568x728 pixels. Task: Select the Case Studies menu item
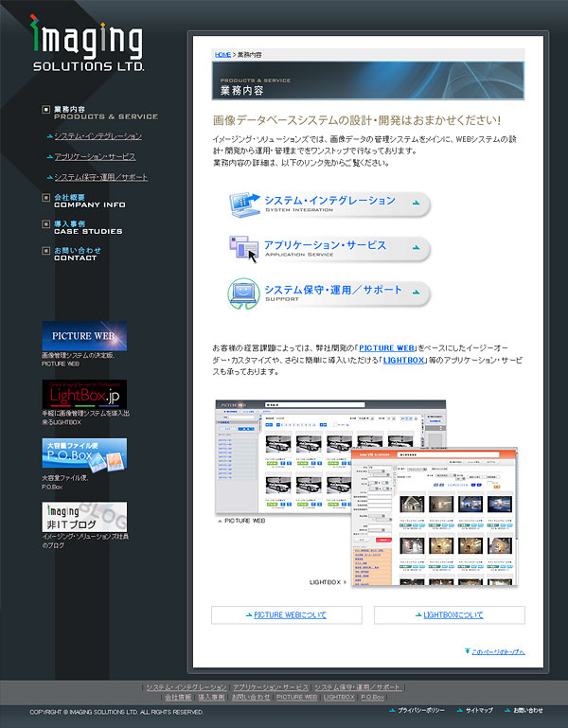(87, 227)
